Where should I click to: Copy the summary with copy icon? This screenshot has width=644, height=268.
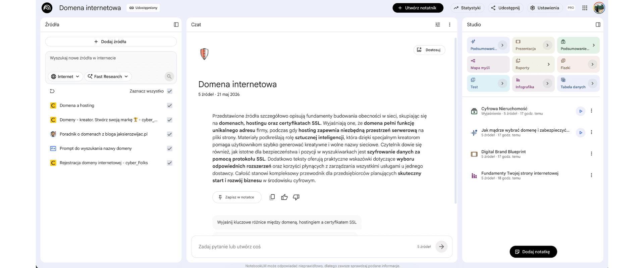tap(272, 197)
